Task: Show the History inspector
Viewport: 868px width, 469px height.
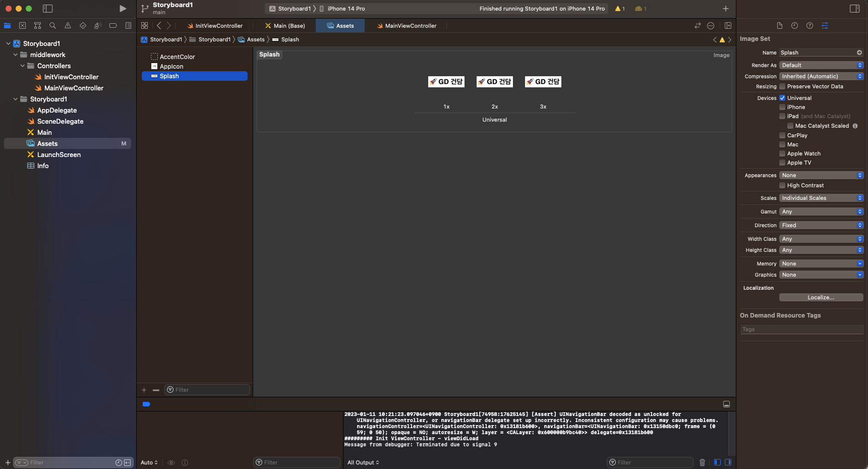Action: (794, 26)
